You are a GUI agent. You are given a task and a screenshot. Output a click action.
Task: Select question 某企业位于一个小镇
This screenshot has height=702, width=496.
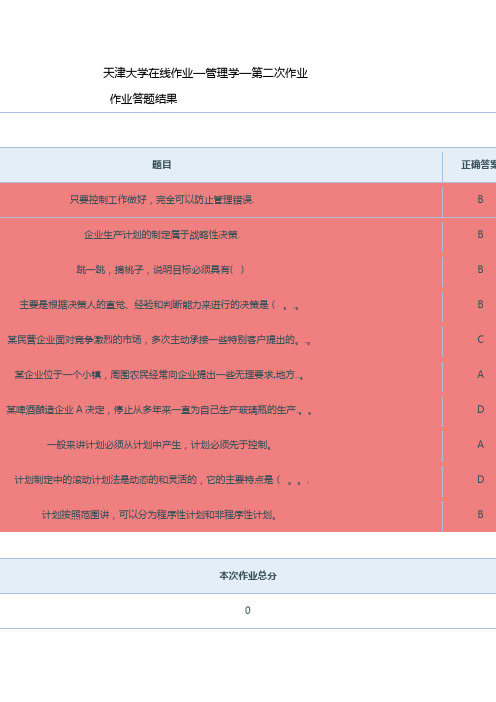pyautogui.click(x=159, y=375)
